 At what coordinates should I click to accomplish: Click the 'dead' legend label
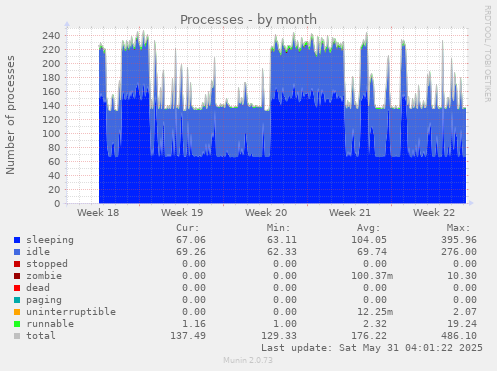(38, 288)
